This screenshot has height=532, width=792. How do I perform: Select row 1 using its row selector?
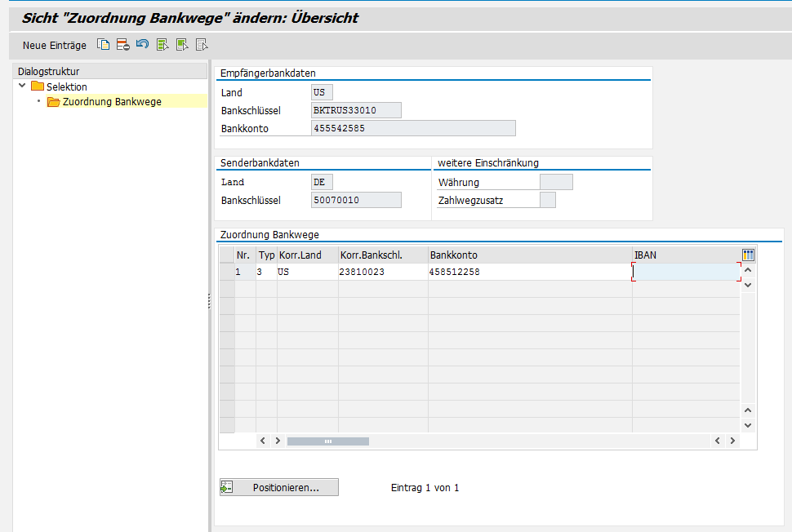pyautogui.click(x=226, y=272)
